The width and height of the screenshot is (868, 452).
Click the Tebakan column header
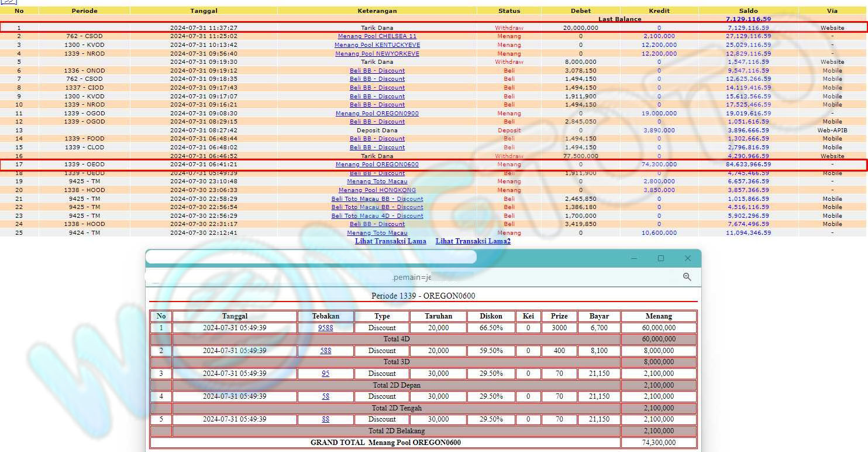325,316
